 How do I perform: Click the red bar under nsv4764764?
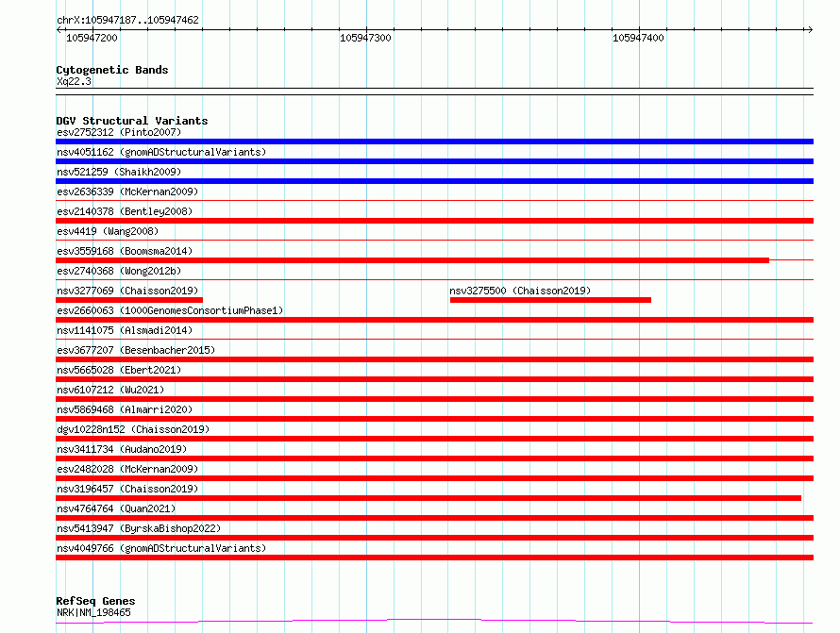point(434,518)
